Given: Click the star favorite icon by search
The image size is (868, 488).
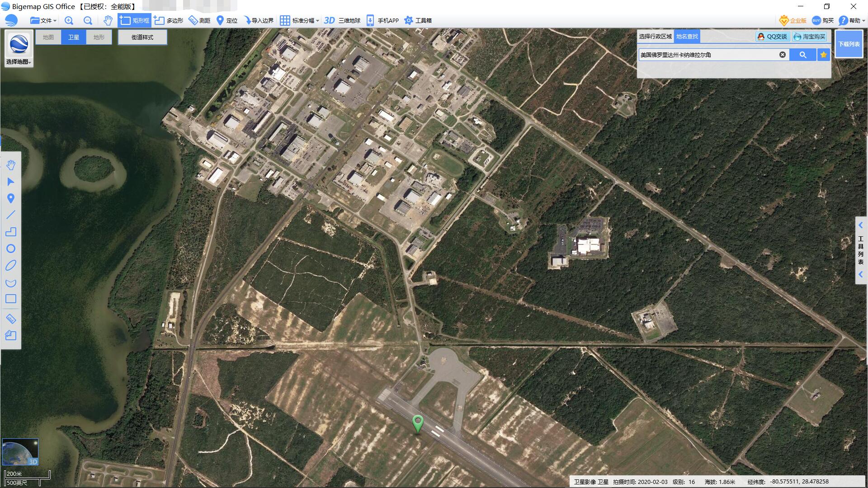Looking at the screenshot, I should [x=823, y=55].
